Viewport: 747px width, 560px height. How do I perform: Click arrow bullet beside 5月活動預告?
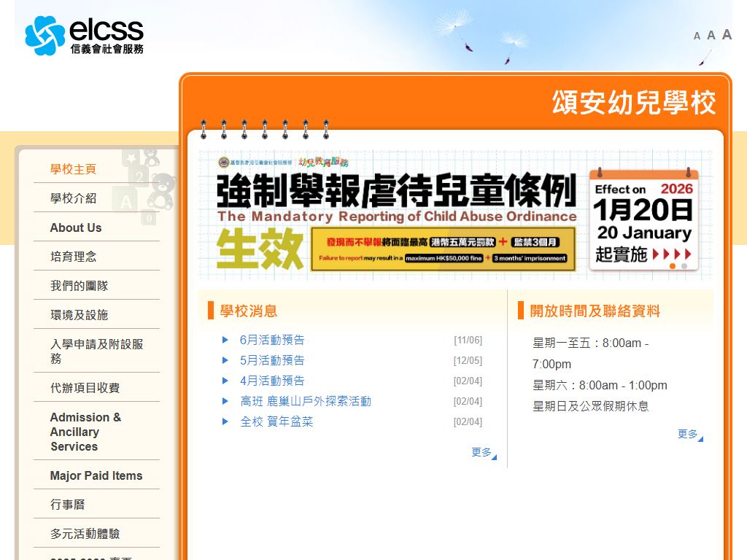pos(225,360)
